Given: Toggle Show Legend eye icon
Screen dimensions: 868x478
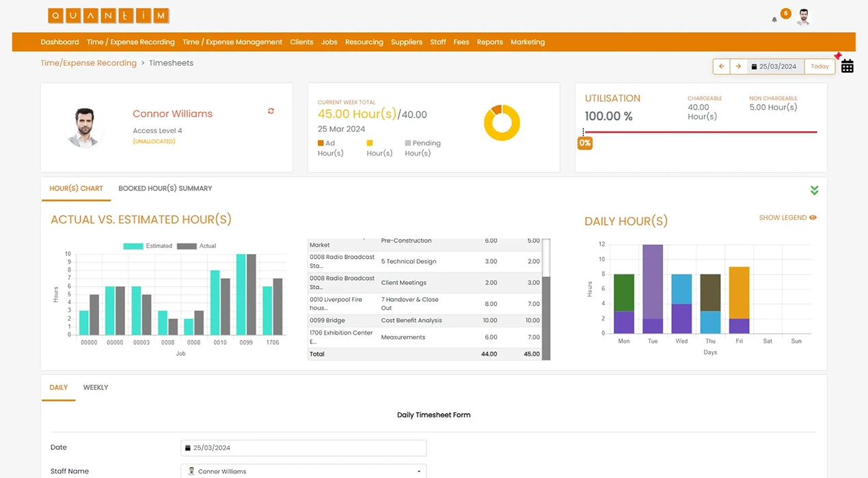Looking at the screenshot, I should coord(813,218).
